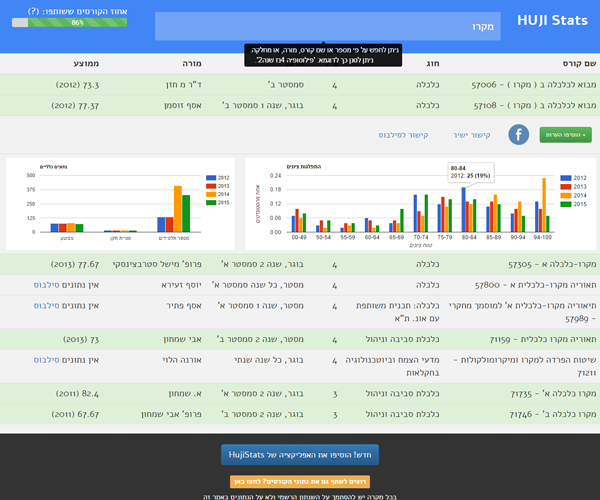The height and width of the screenshot is (500, 600).
Task: Expand the course row numbered 57800
Action: [x=534, y=285]
